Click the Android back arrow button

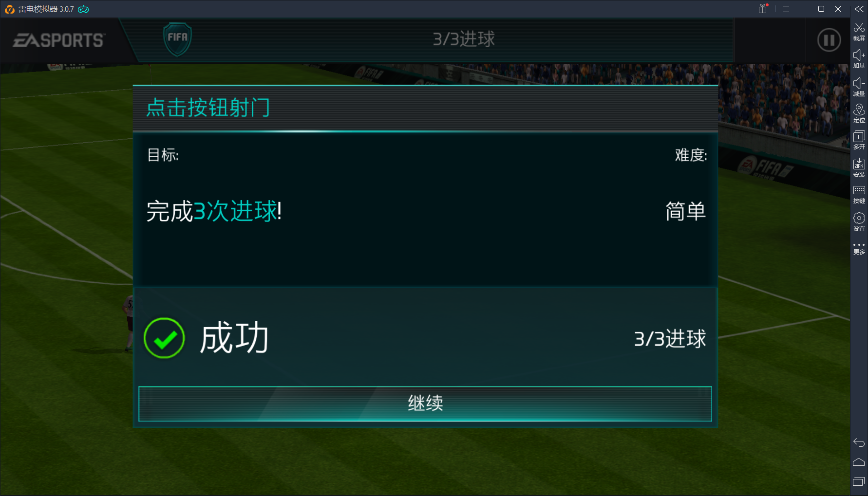click(859, 442)
